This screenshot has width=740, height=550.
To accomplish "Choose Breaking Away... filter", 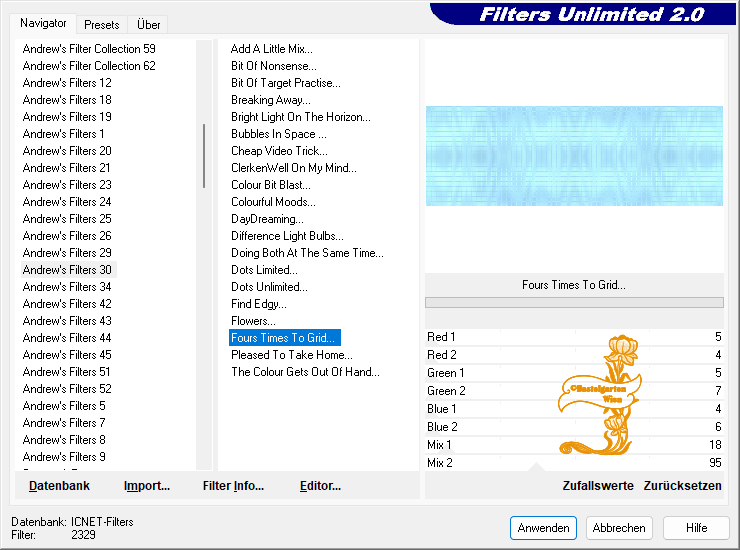I will click(270, 100).
